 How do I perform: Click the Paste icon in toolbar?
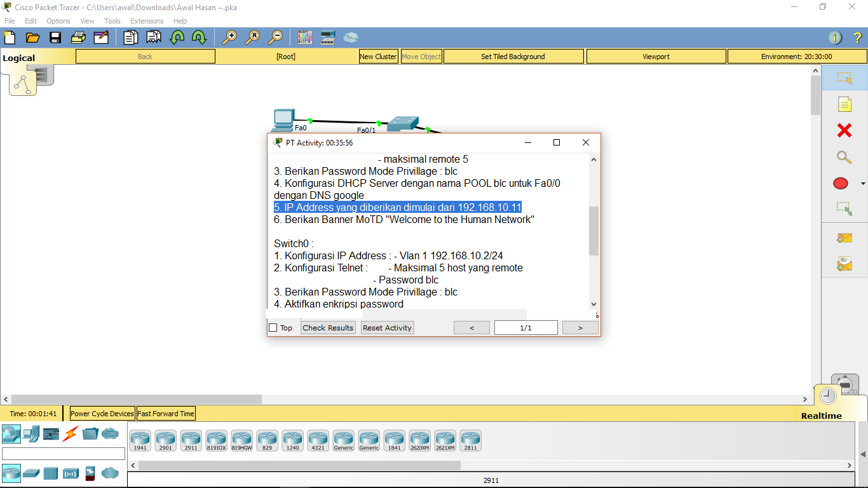(x=154, y=37)
